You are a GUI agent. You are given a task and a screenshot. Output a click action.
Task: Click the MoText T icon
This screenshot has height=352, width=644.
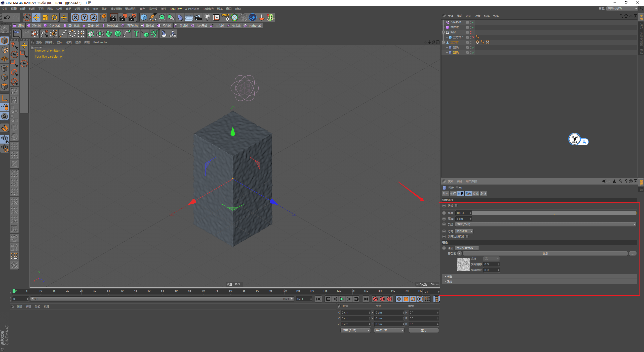136,34
